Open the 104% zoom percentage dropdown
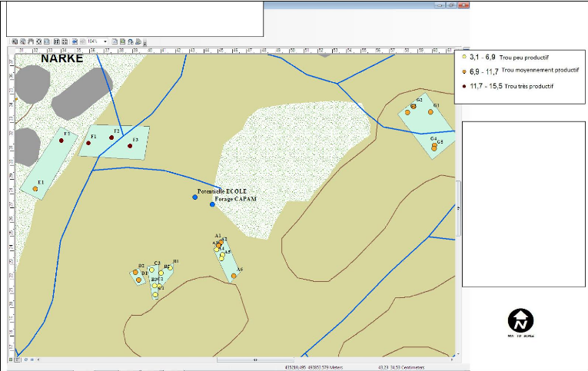The height and width of the screenshot is (371, 588). click(105, 41)
